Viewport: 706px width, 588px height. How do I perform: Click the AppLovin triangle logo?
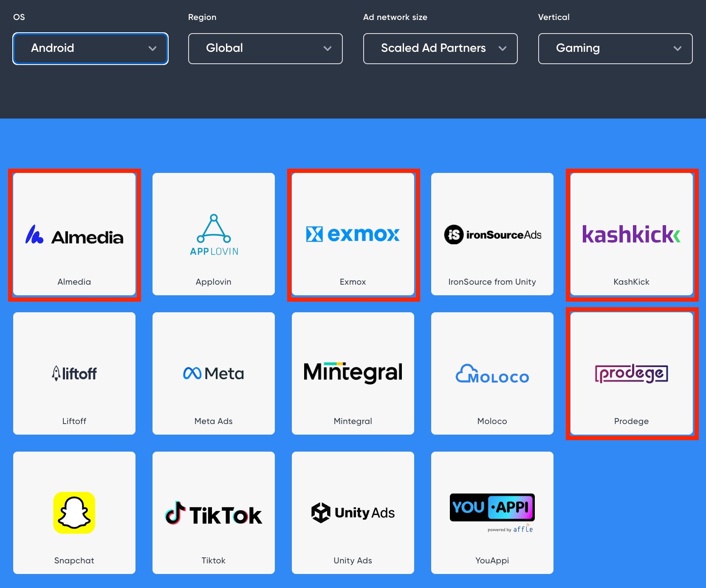[x=214, y=235]
